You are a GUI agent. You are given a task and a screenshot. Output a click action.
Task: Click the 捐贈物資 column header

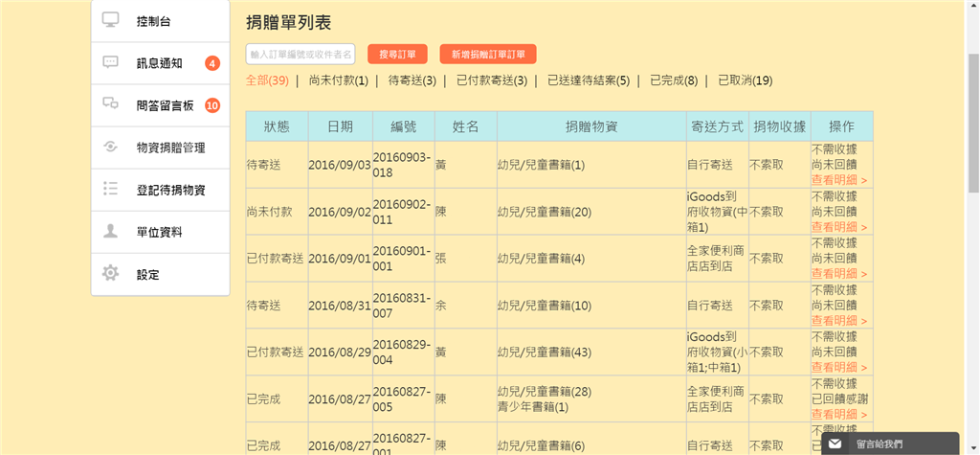591,126
